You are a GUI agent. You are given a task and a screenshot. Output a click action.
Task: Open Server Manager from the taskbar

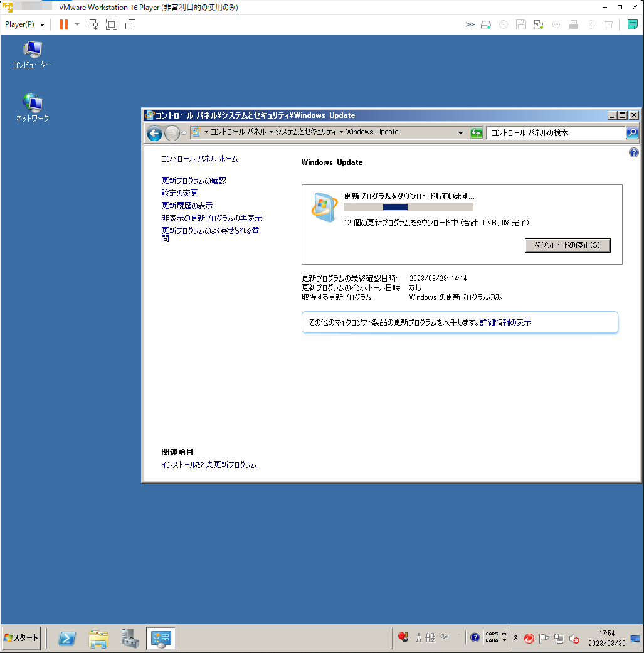(130, 638)
